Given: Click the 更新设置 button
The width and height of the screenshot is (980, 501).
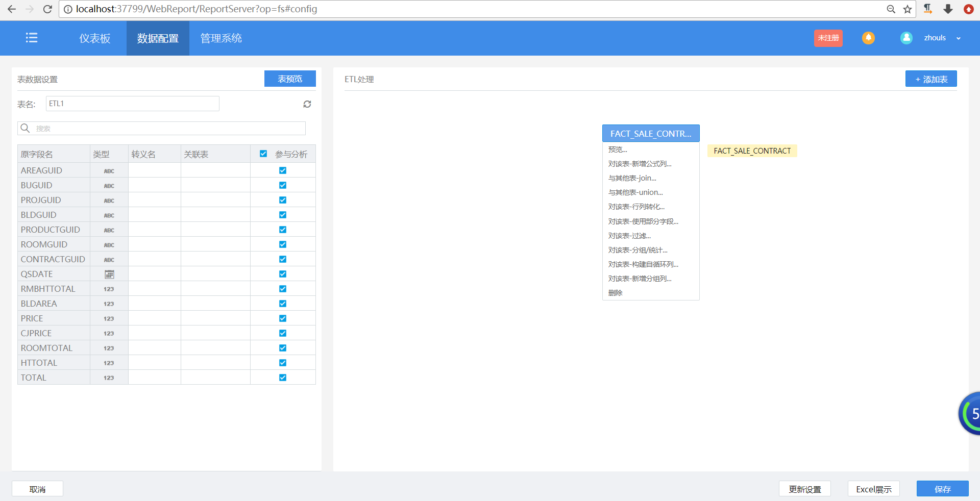Looking at the screenshot, I should tap(805, 489).
